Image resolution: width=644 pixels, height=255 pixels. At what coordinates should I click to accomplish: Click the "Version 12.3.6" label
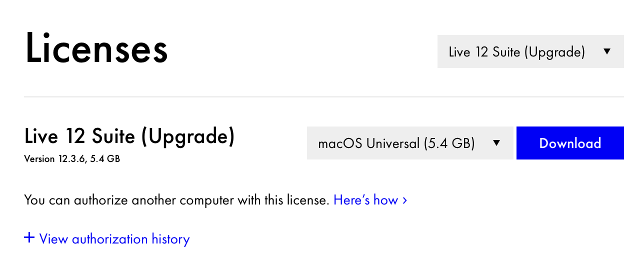(x=55, y=159)
